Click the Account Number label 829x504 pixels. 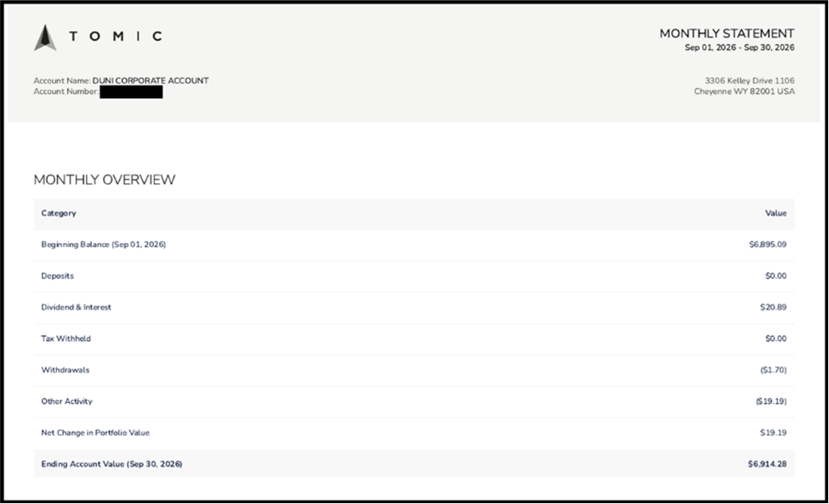(x=66, y=91)
